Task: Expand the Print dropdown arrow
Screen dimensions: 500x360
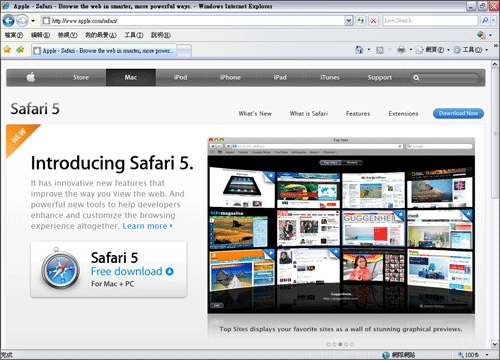Action: pos(411,50)
